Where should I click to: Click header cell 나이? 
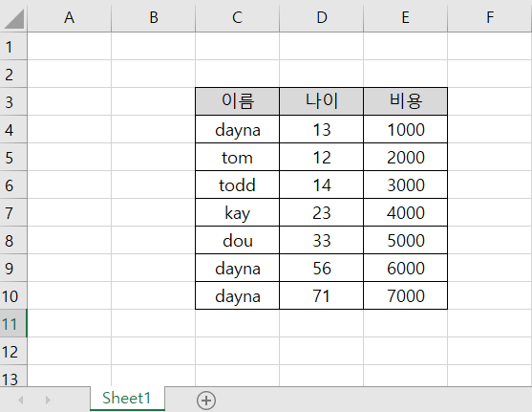pos(321,101)
